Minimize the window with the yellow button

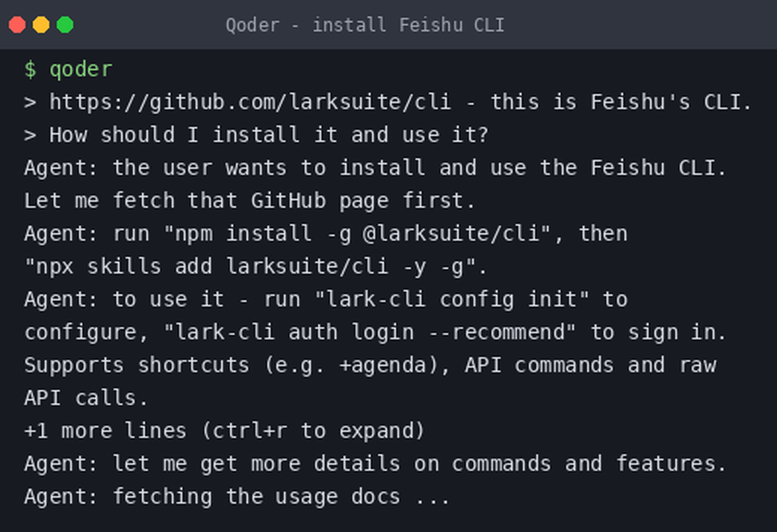click(x=41, y=25)
